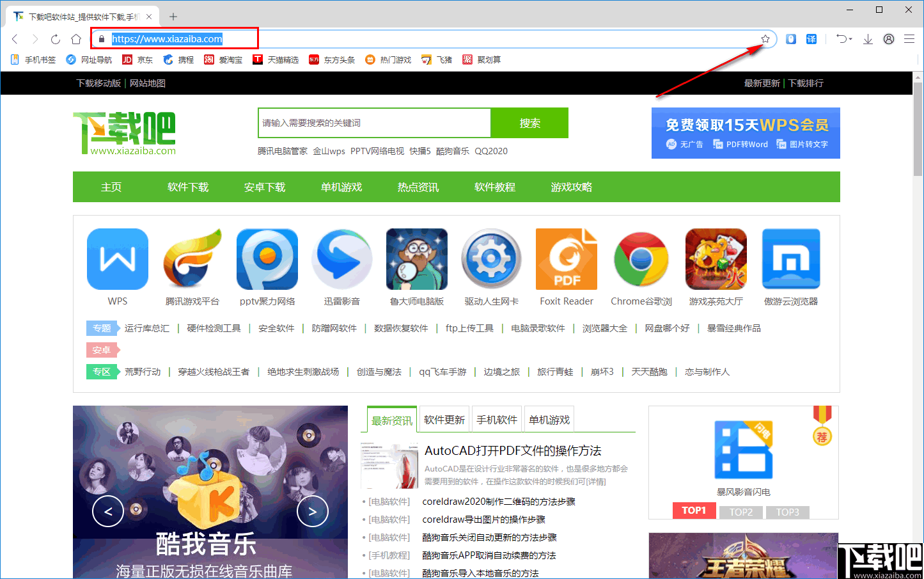Open 爱淘宝 bookmark

pyautogui.click(x=223, y=59)
